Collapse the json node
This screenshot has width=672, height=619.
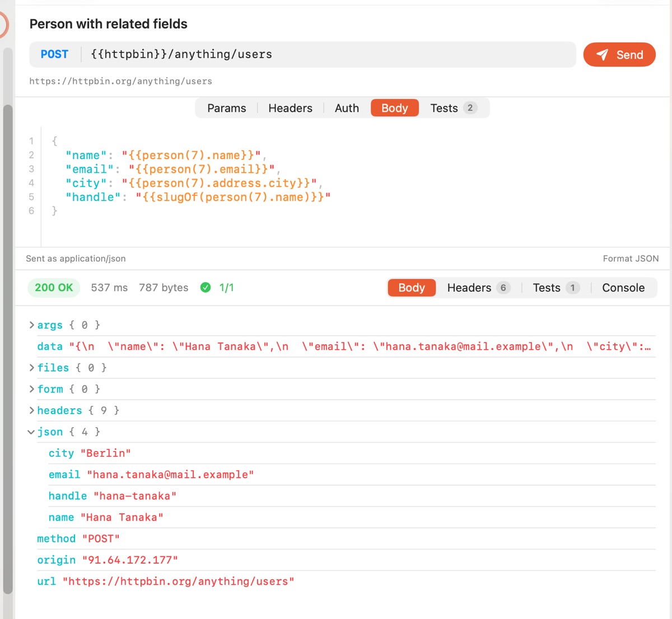(32, 432)
